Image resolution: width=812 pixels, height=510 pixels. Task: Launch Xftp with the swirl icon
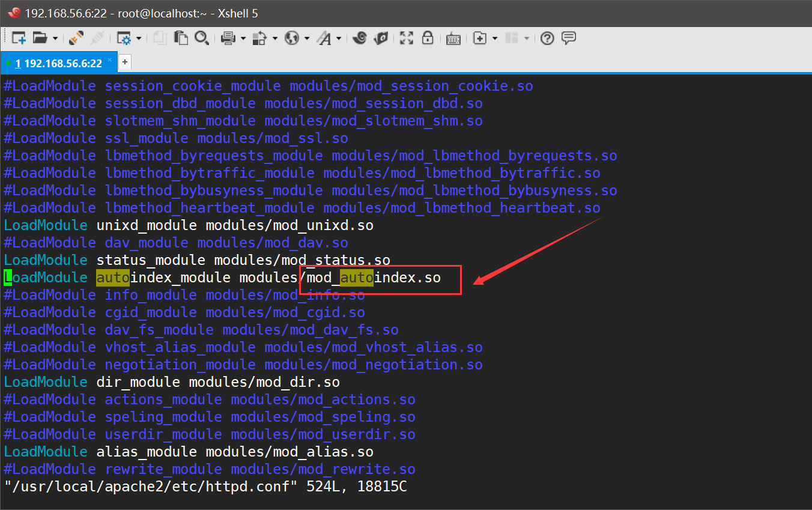[360, 38]
